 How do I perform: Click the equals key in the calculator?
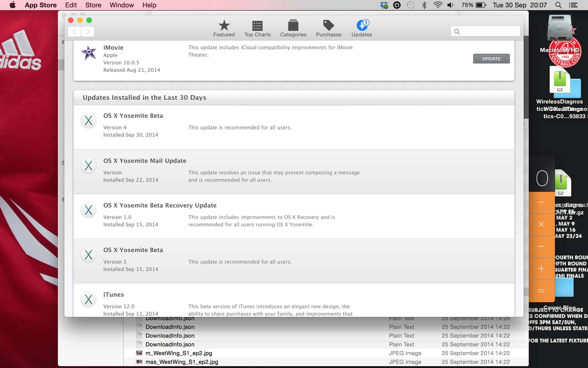541,291
